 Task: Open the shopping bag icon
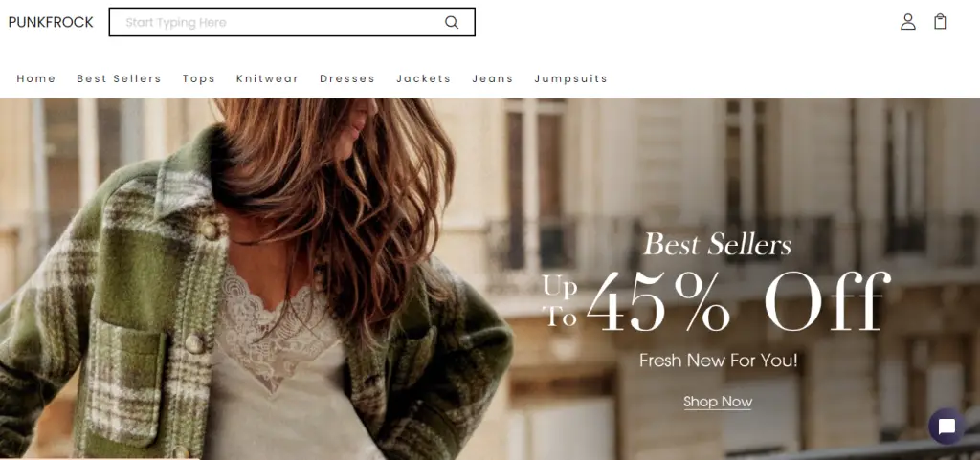940,22
